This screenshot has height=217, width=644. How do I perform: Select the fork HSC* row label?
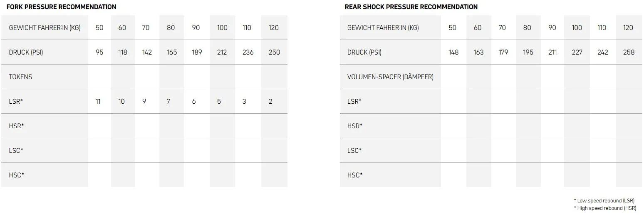pyautogui.click(x=16, y=175)
